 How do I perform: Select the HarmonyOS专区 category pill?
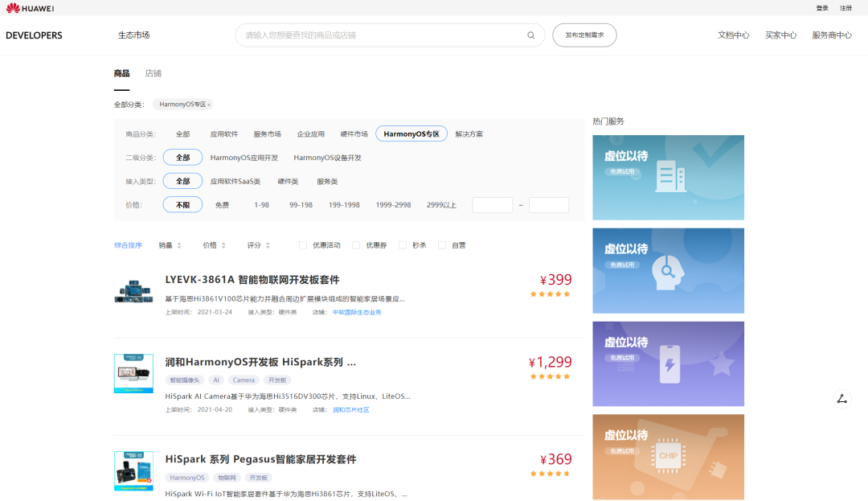411,134
